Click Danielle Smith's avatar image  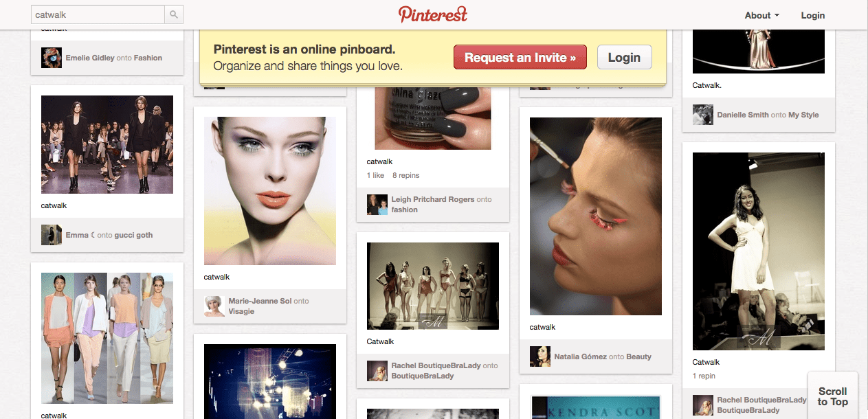(702, 115)
